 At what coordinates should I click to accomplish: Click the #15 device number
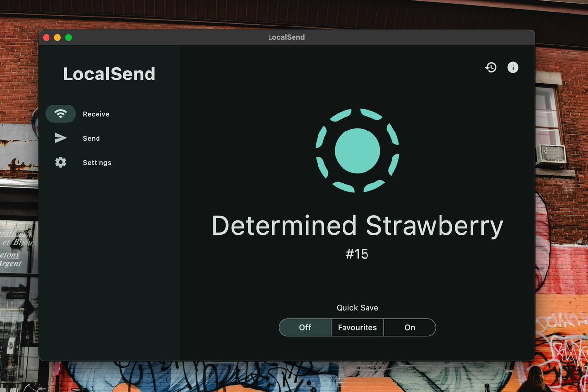pyautogui.click(x=357, y=254)
